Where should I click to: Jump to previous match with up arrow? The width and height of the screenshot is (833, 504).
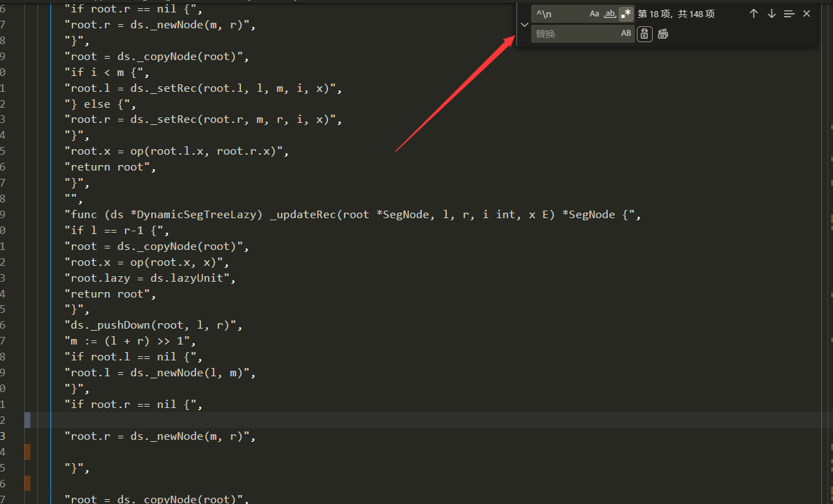754,13
